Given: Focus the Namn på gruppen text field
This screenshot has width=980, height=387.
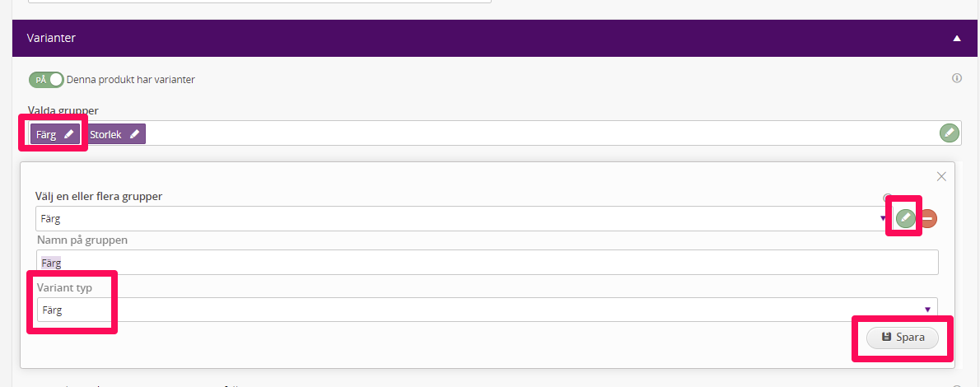Looking at the screenshot, I should pos(488,263).
